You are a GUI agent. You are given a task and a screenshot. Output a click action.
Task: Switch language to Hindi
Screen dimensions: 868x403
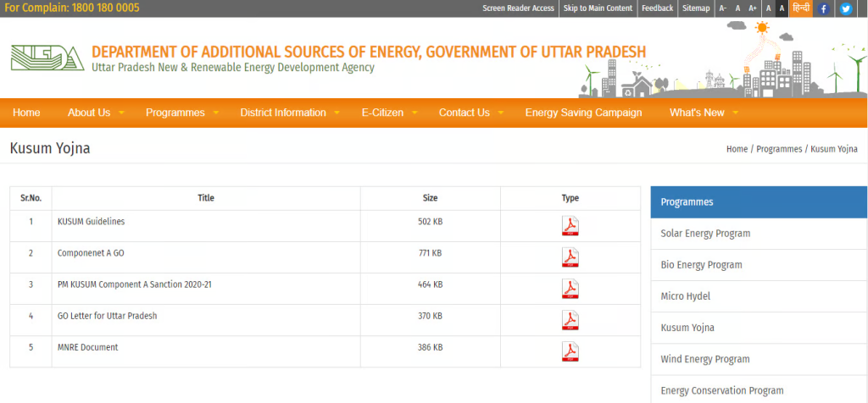tap(801, 8)
